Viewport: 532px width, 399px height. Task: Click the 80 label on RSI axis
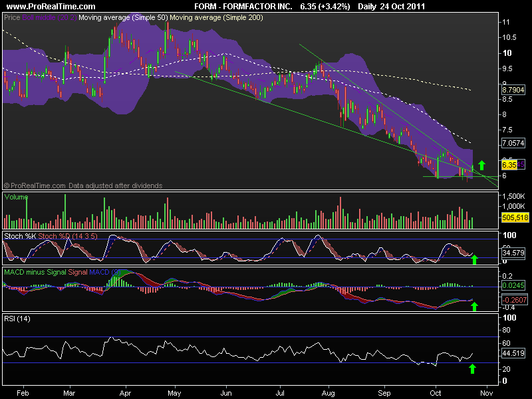point(506,330)
